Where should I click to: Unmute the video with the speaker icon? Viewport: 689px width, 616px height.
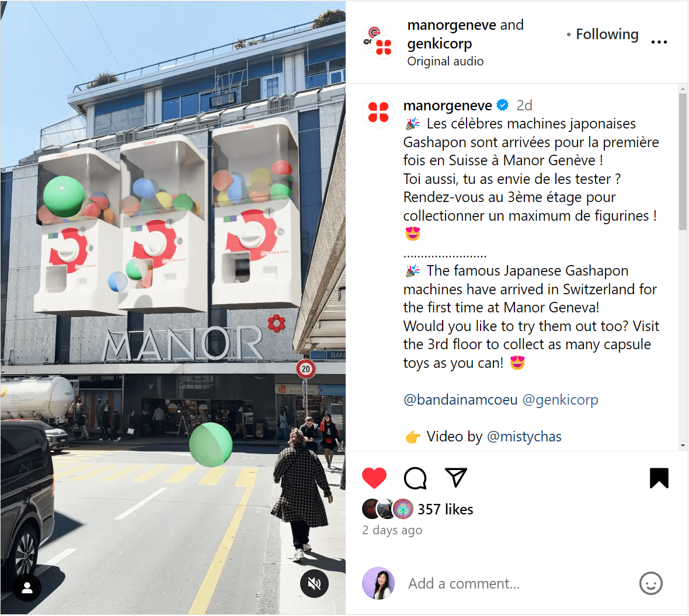[x=314, y=583]
